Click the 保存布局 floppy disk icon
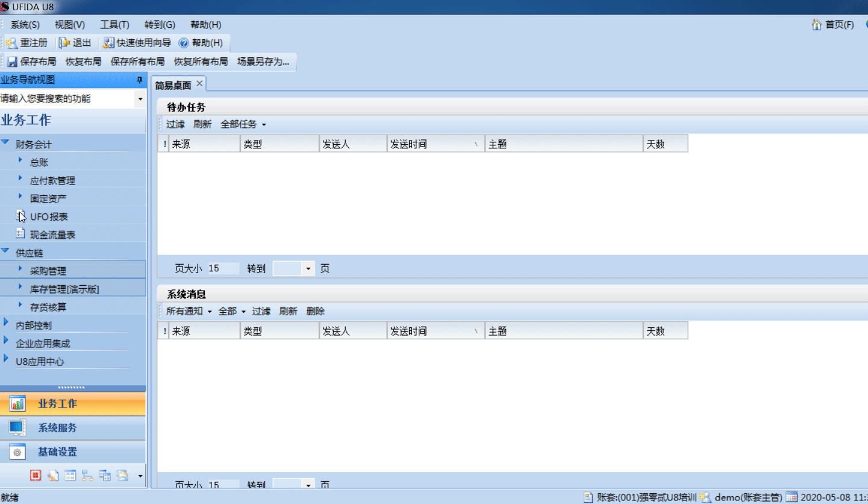 point(12,61)
